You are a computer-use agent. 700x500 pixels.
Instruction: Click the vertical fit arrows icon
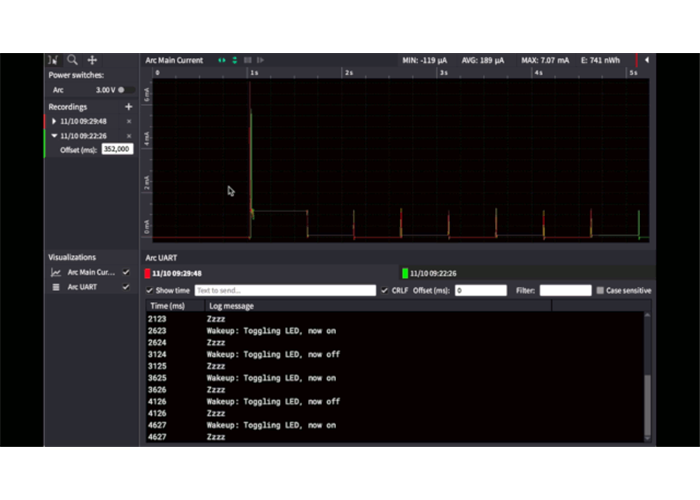point(234,60)
